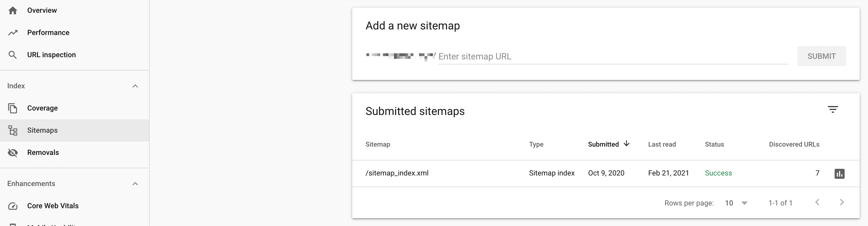Click the URL inspection magnifier icon
Image resolution: width=868 pixels, height=226 pixels.
[x=13, y=55]
